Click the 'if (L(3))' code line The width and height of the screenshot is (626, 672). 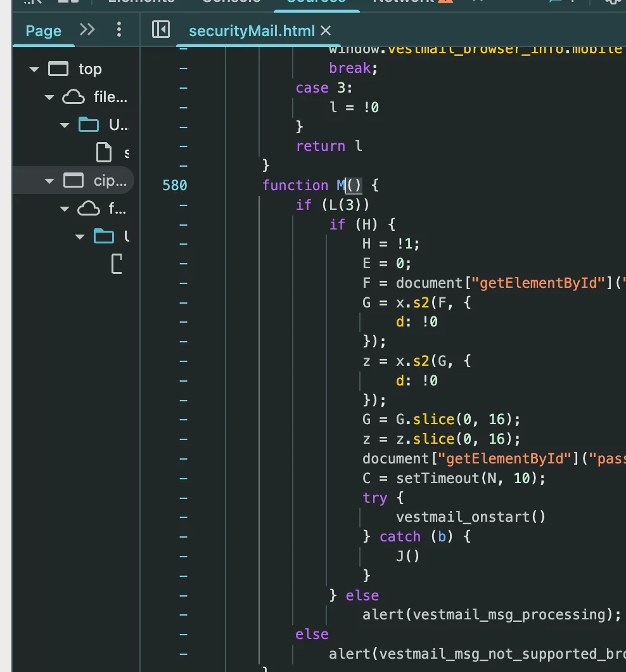point(332,205)
